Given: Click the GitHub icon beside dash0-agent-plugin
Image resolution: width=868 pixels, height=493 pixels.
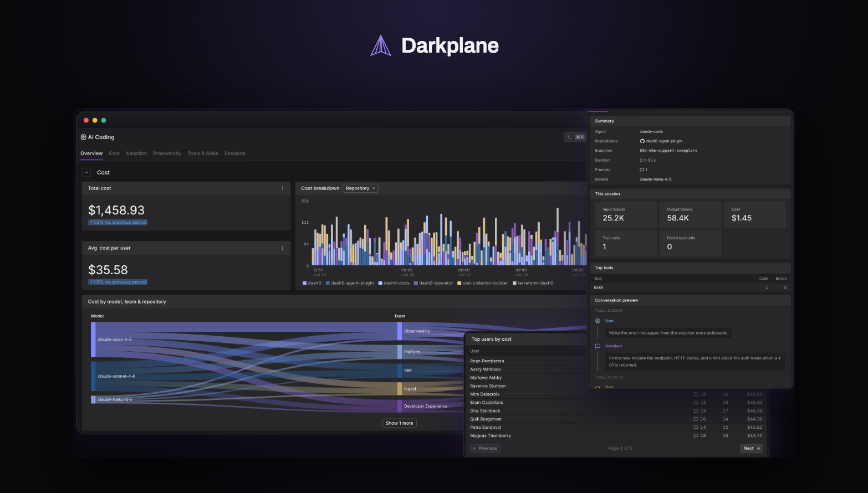Looking at the screenshot, I should (x=642, y=141).
